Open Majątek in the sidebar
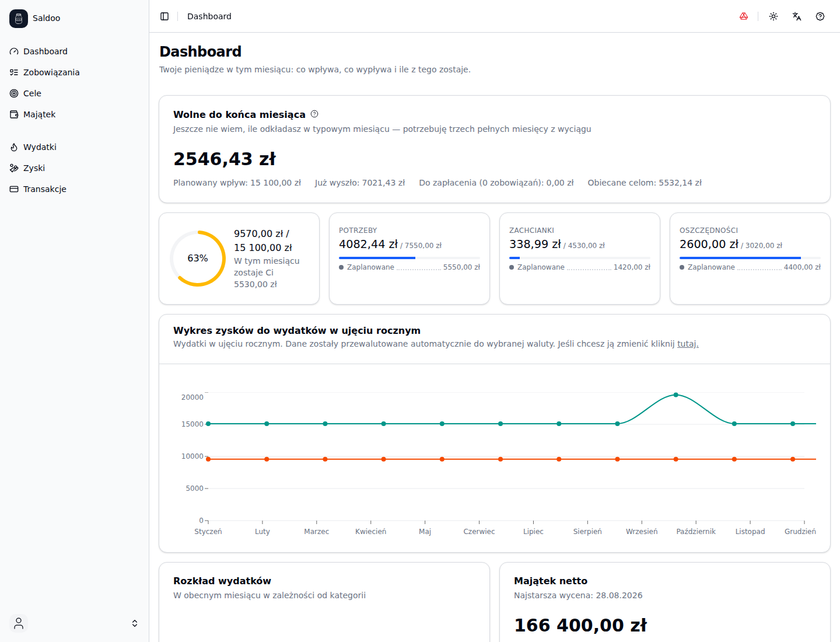This screenshot has height=642, width=840. point(75,114)
